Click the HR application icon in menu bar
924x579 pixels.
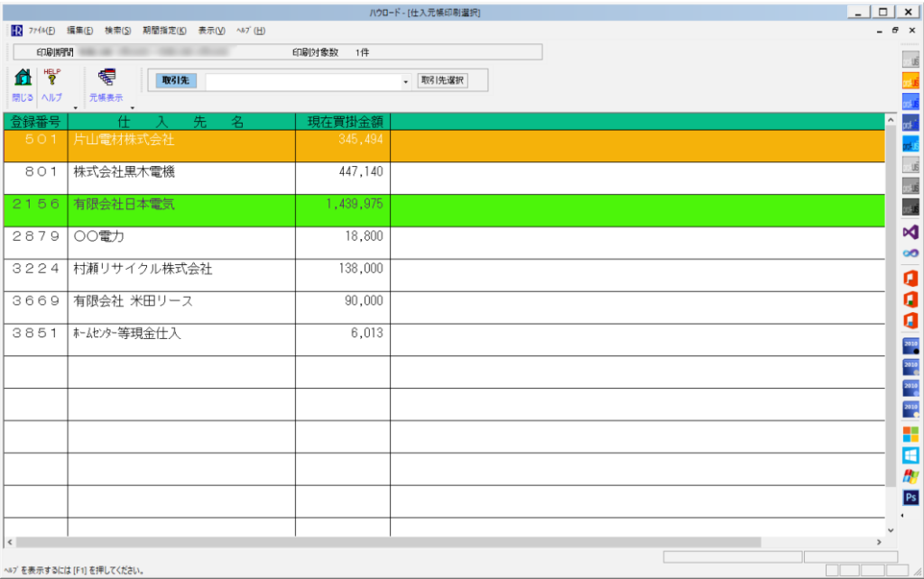(x=16, y=31)
